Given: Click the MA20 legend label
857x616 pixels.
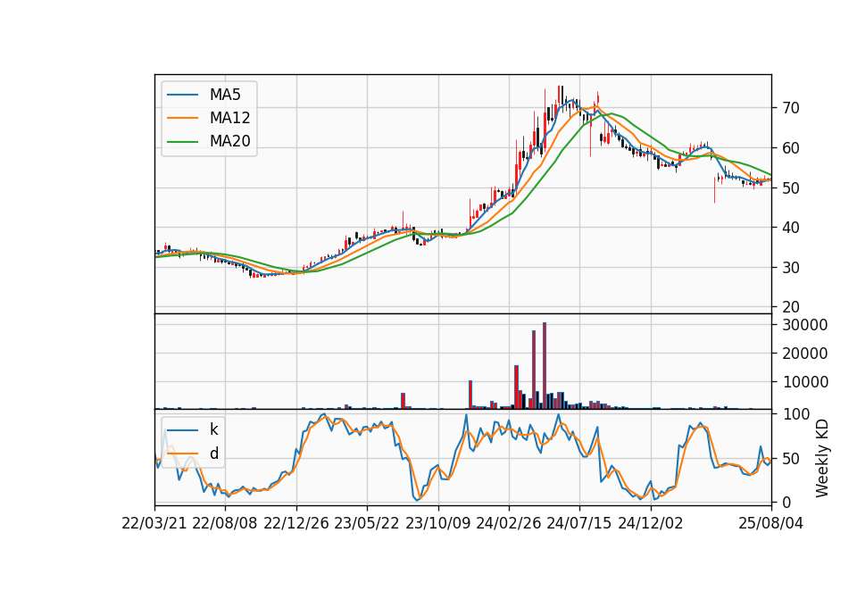Looking at the screenshot, I should (x=229, y=141).
